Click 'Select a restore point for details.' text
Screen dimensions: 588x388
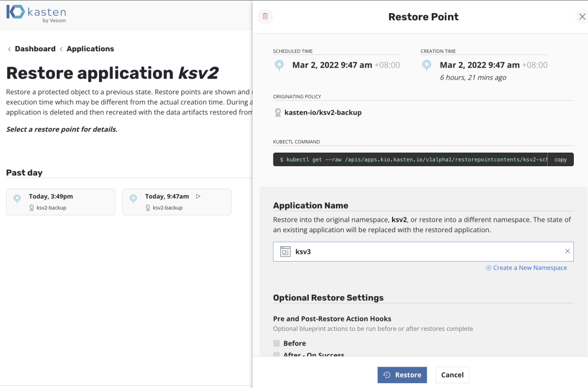coord(62,129)
